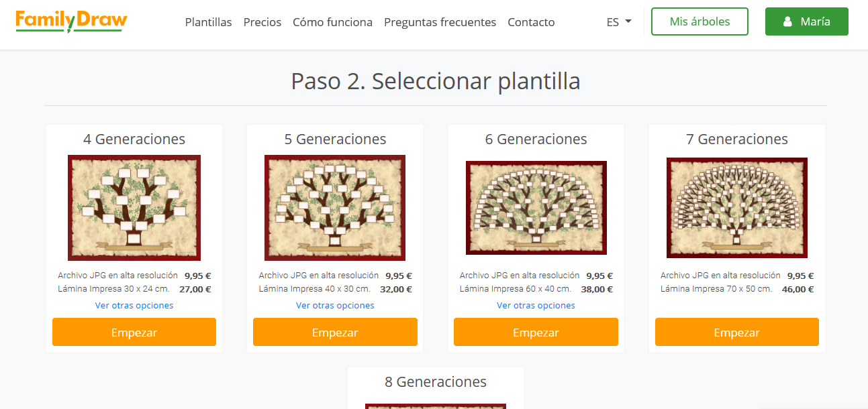Screen dimensions: 868x409
Task: Select the 4 Generaciones tree thumbnail
Action: pos(134,208)
